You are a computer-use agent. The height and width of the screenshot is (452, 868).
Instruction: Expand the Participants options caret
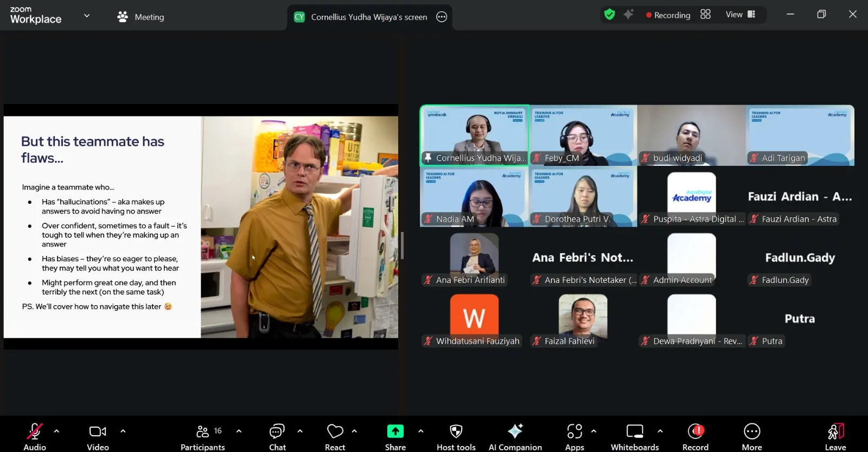pyautogui.click(x=239, y=431)
